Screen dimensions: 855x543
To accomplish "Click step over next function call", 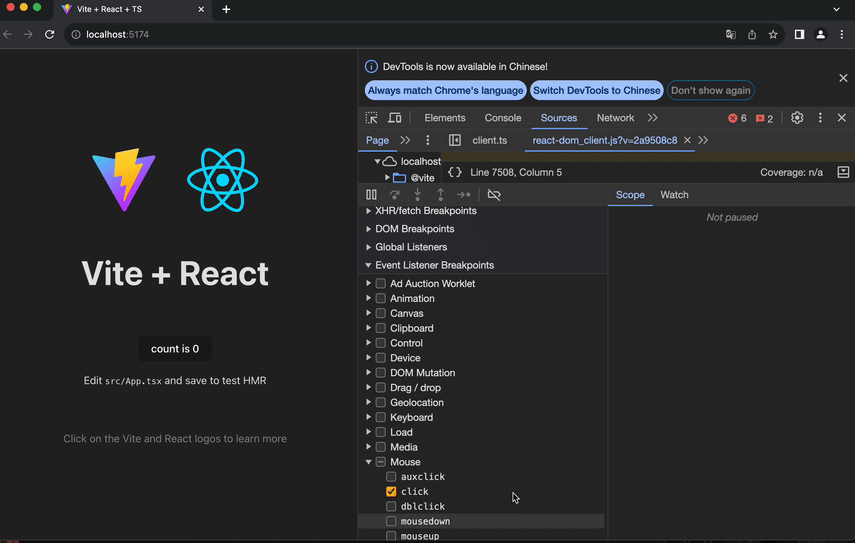I will tap(395, 195).
